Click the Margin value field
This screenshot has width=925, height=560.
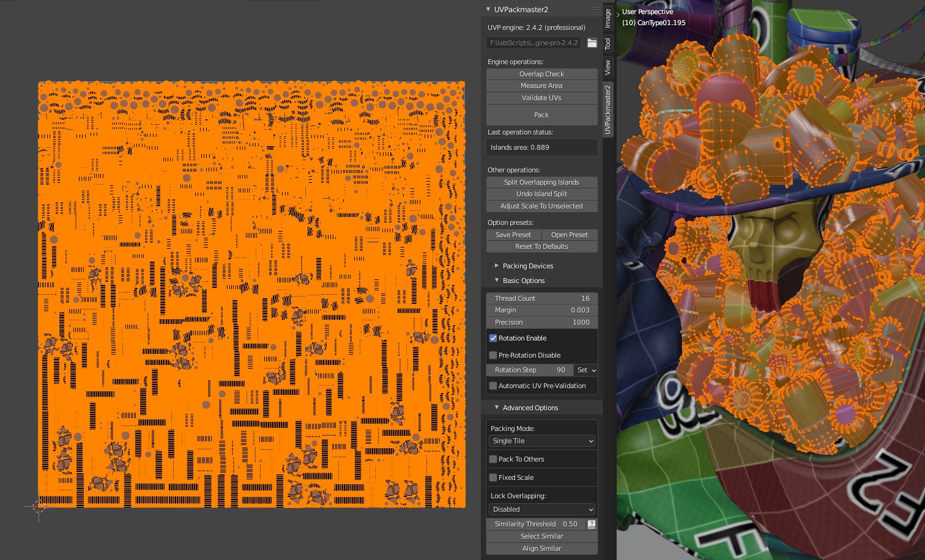541,310
